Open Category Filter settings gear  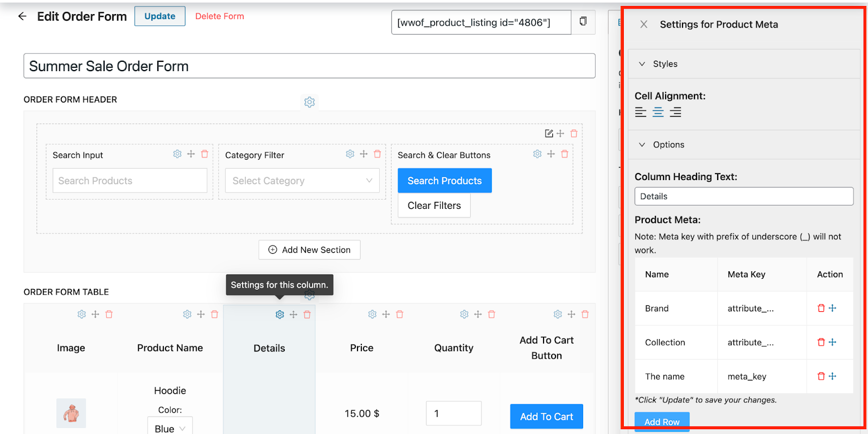(x=350, y=154)
